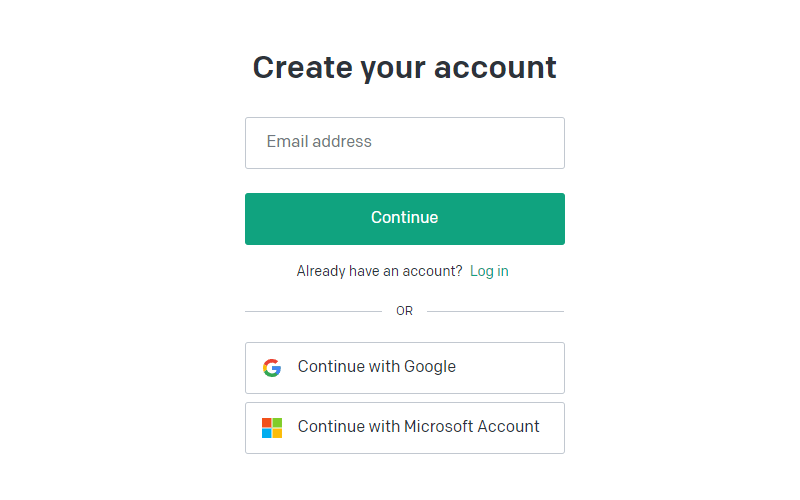Viewport: 800px width, 500px height.
Task: Click the yellow square of Microsoft logo
Action: tap(277, 433)
